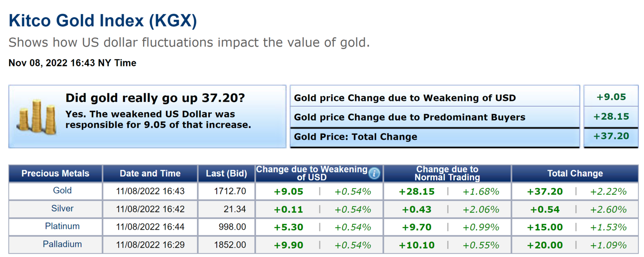
Task: Click Gold's last bid value 1712.70
Action: (230, 191)
